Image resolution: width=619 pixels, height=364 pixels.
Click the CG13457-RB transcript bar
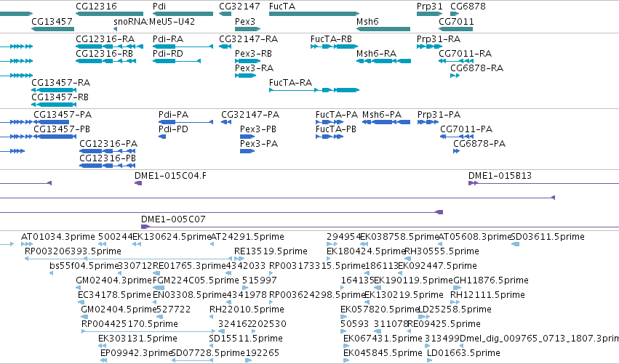click(54, 105)
